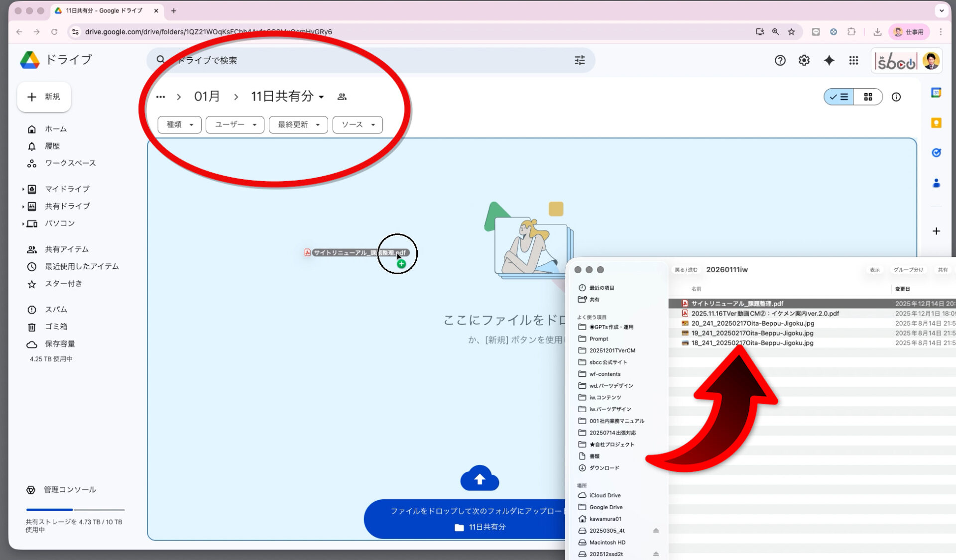Open Drive settings gear icon
Screen dimensions: 956x560
pyautogui.click(x=804, y=60)
